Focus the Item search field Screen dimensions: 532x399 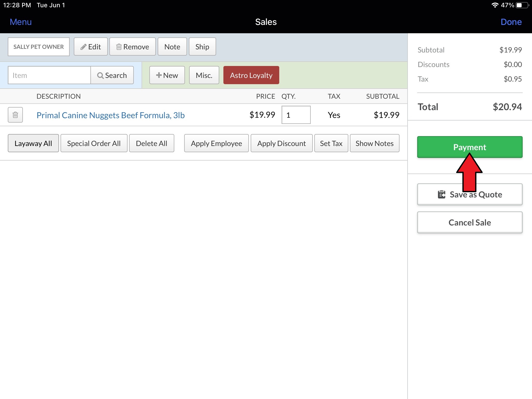point(49,75)
